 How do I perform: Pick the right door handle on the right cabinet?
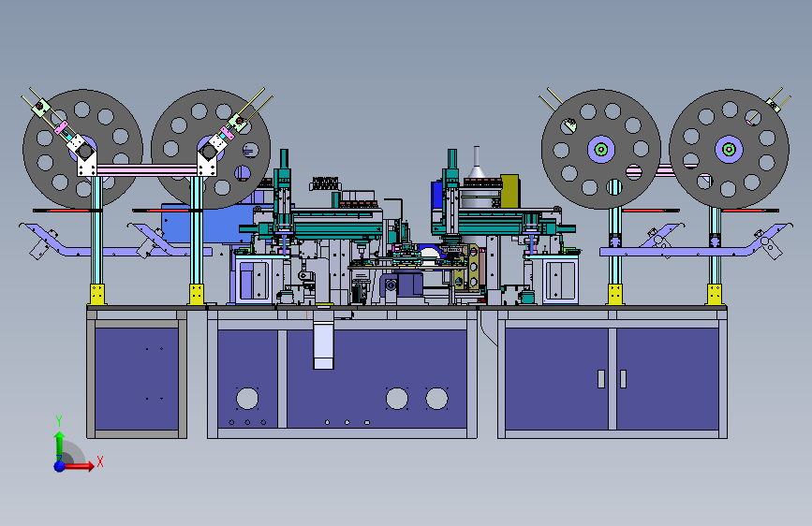(x=623, y=378)
